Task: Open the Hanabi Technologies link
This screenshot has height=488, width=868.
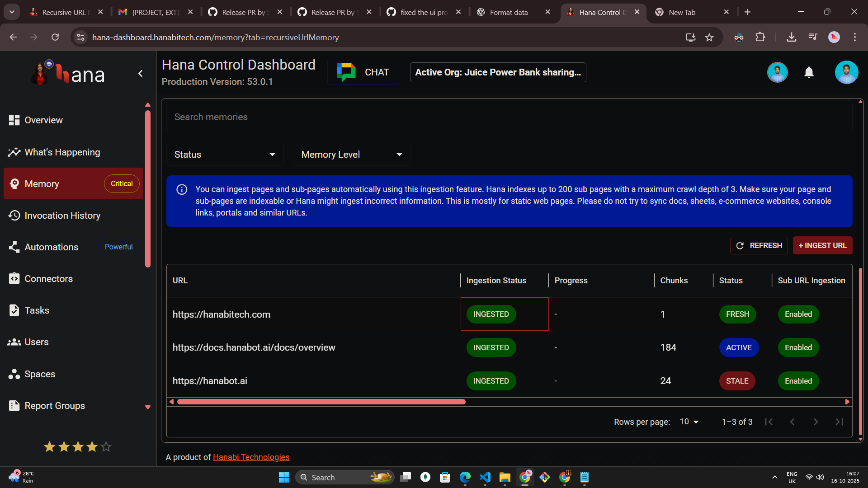Action: point(251,457)
